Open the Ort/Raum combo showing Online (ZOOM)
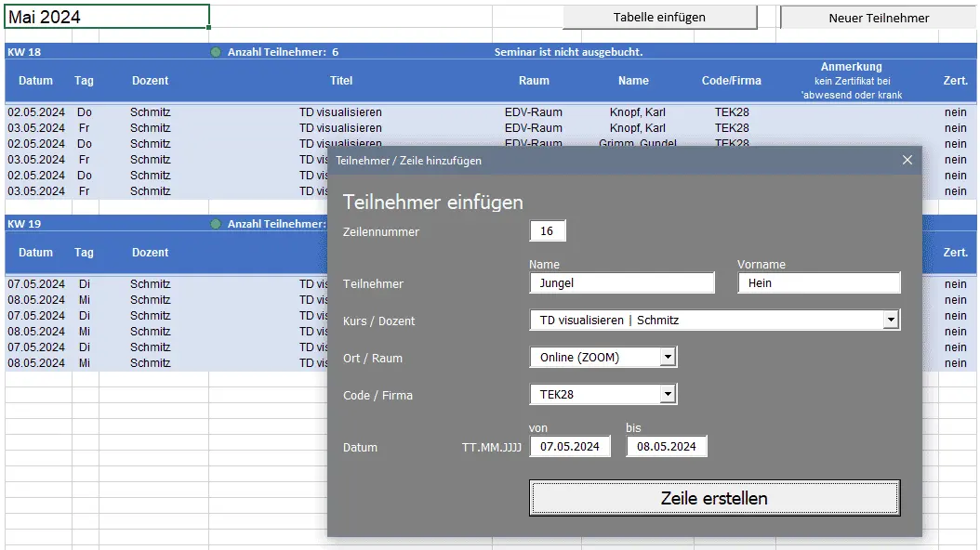Viewport: 980px width, 550px height. pos(668,356)
